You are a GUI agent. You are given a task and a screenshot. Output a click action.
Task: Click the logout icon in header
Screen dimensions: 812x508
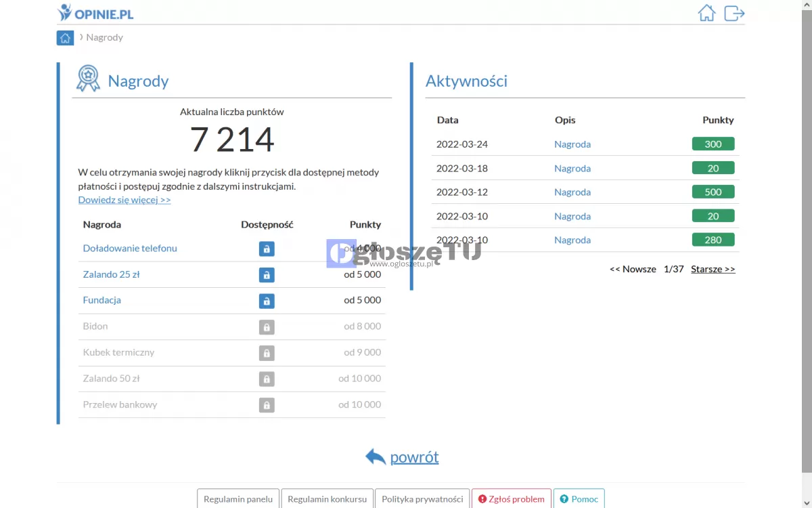tap(734, 13)
